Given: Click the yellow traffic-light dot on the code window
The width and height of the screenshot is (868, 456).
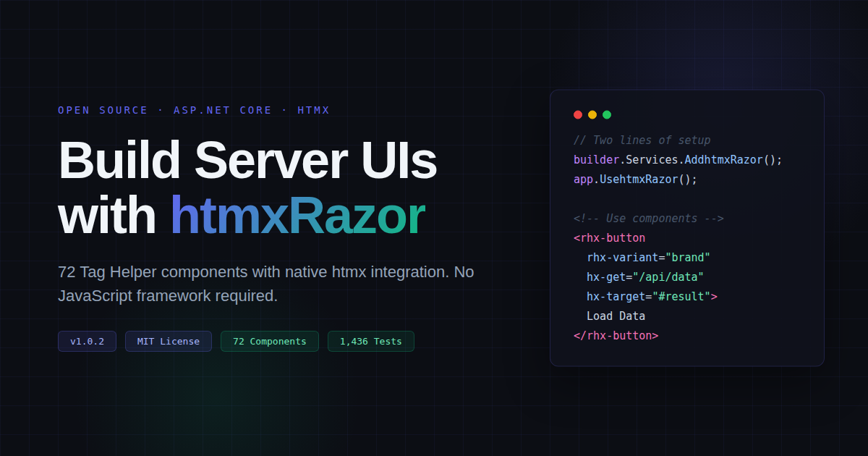Looking at the screenshot, I should (592, 114).
